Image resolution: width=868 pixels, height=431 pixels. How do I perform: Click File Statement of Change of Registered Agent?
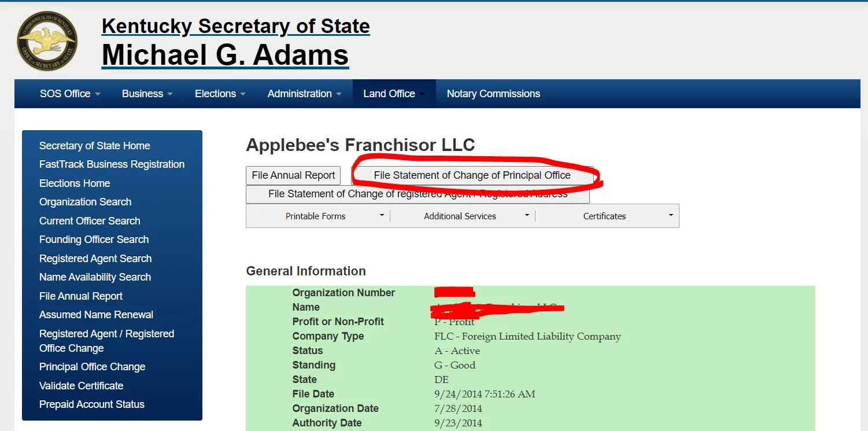point(418,194)
